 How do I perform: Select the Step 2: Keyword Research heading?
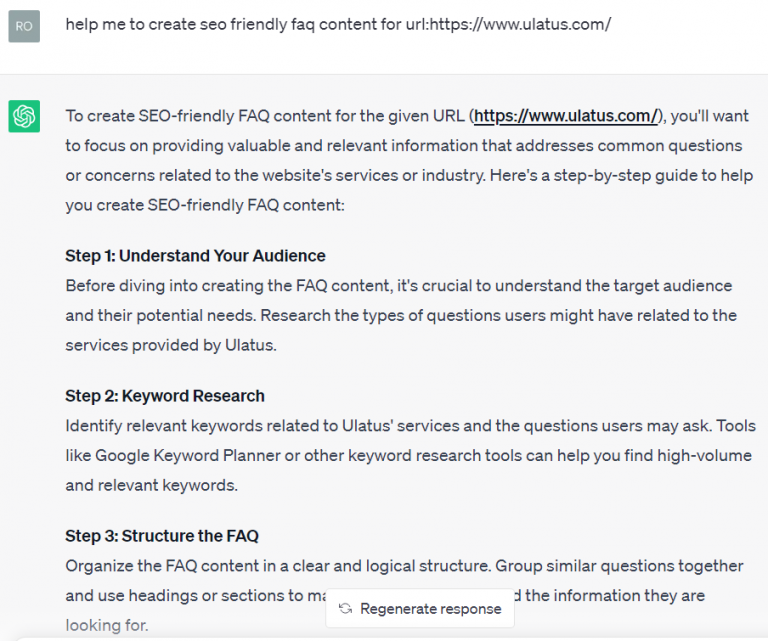(165, 395)
